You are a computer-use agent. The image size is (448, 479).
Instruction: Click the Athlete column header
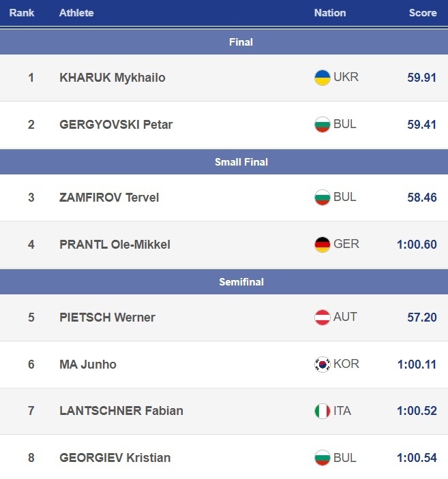(76, 13)
